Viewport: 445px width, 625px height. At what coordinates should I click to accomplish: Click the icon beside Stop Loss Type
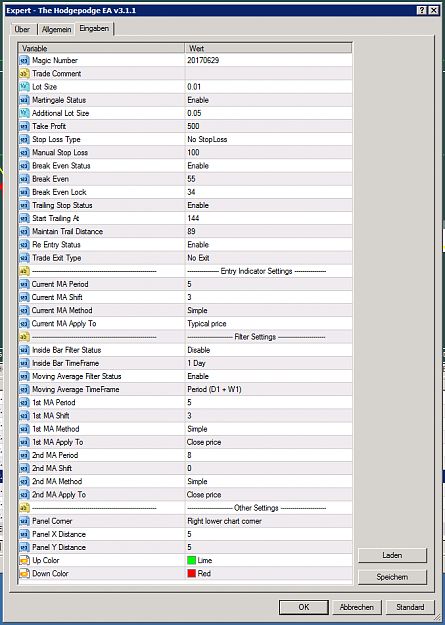(x=24, y=140)
